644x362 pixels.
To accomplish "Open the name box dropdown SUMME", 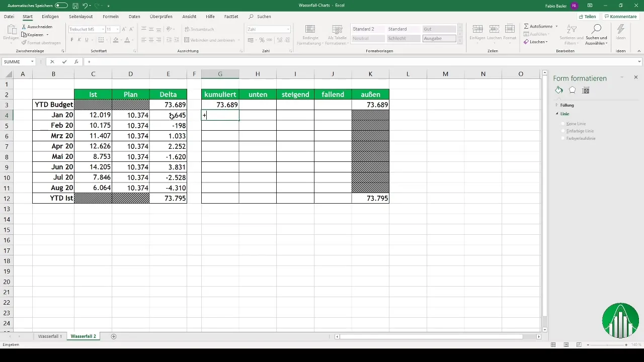I will pyautogui.click(x=32, y=62).
